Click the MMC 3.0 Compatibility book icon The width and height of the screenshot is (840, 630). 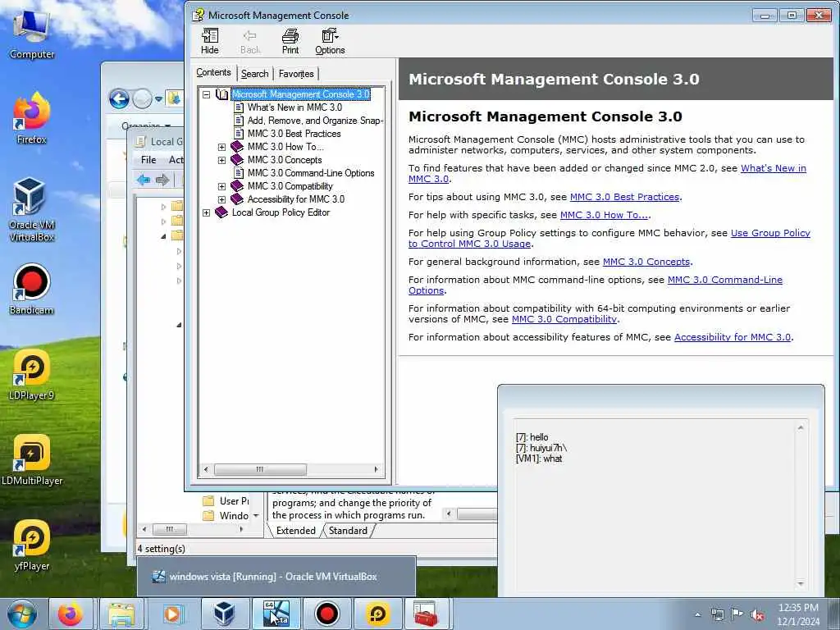237,186
